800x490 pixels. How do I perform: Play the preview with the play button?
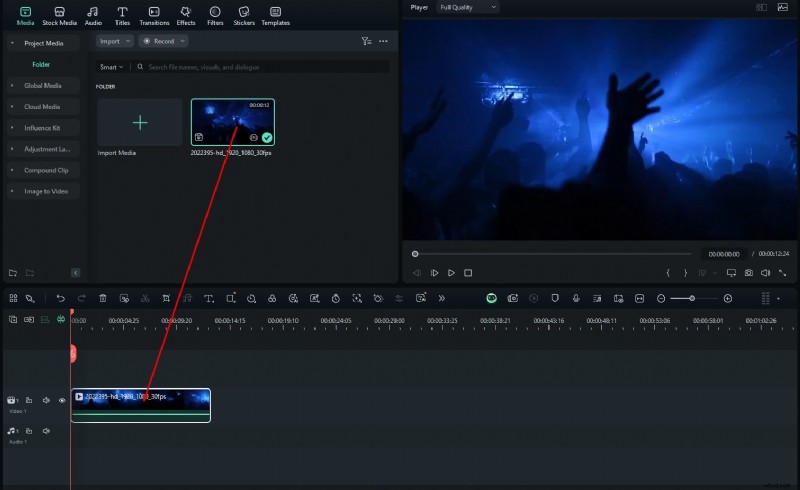point(451,273)
